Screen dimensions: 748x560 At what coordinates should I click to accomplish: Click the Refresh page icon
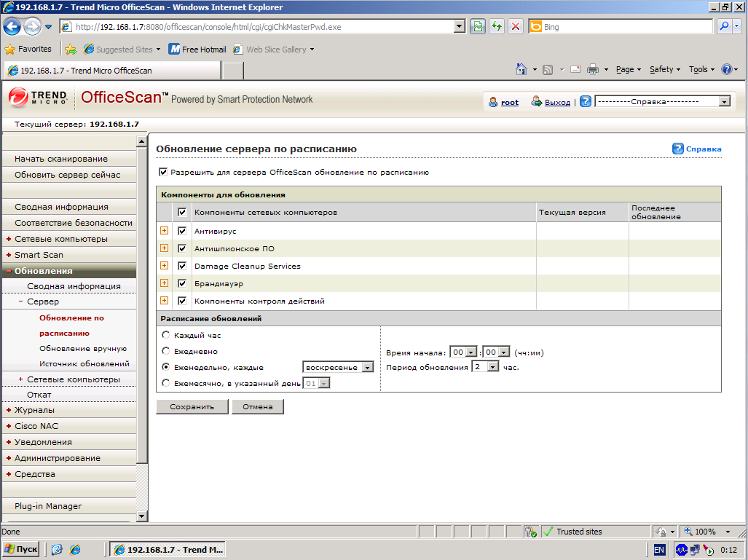click(x=497, y=27)
